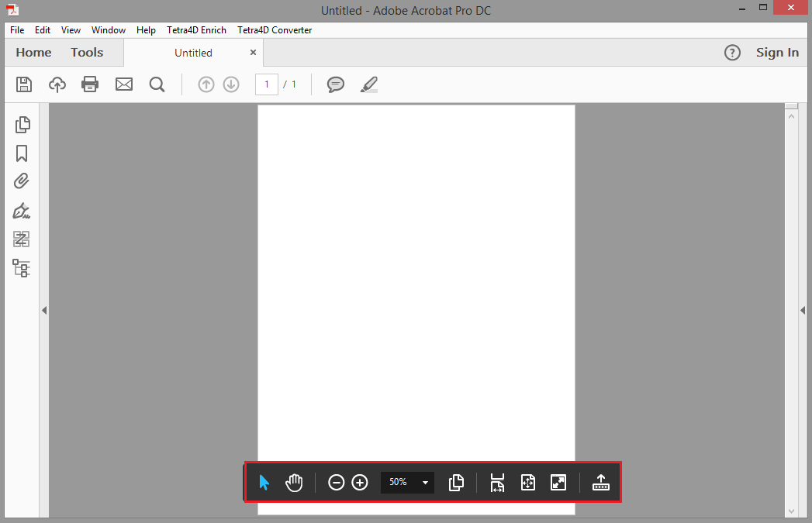Click the Print file icon
This screenshot has width=812, height=523.
[90, 84]
